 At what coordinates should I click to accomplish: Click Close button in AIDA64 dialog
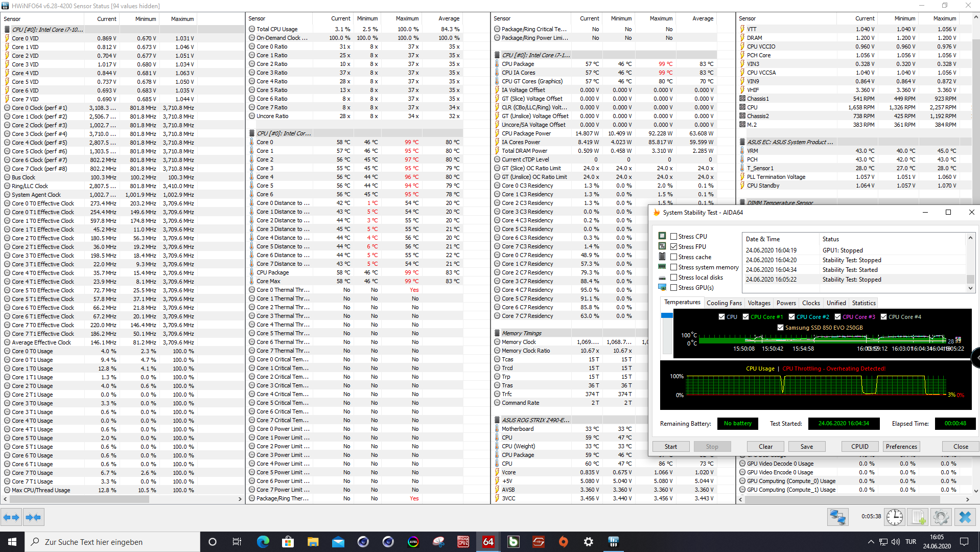tap(961, 446)
